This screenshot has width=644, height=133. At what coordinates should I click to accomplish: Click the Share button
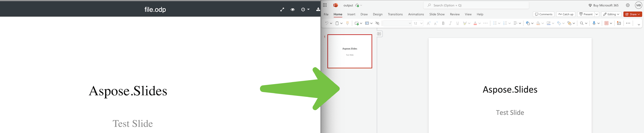pos(633,14)
